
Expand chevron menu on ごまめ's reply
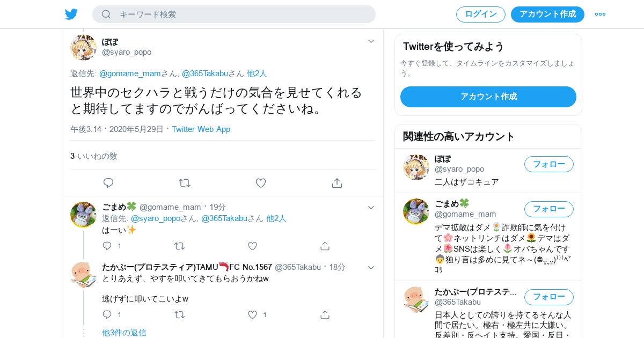(371, 208)
